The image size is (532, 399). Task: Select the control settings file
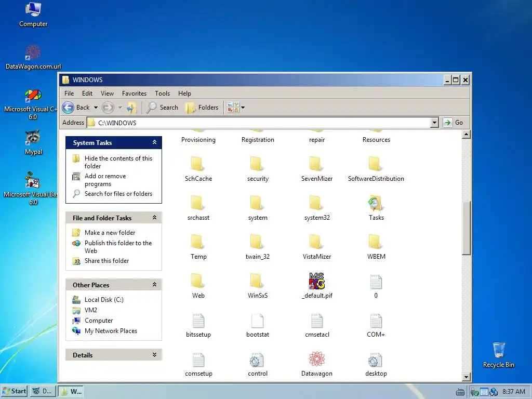coord(258,364)
